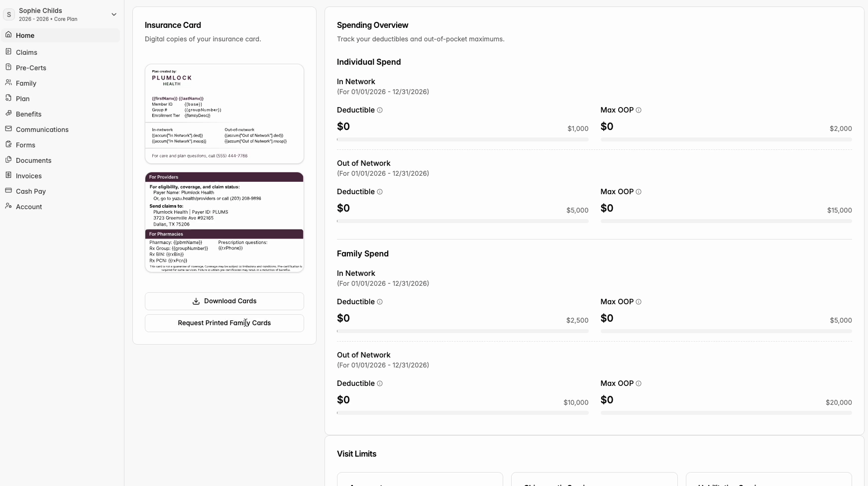
Task: Click the Pre-Certs sidebar icon
Action: (x=8, y=67)
